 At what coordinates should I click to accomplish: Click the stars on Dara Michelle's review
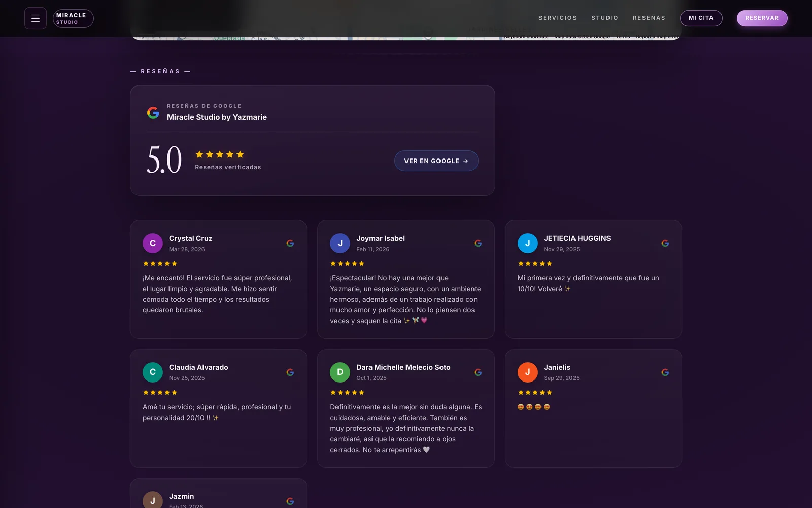pyautogui.click(x=347, y=393)
